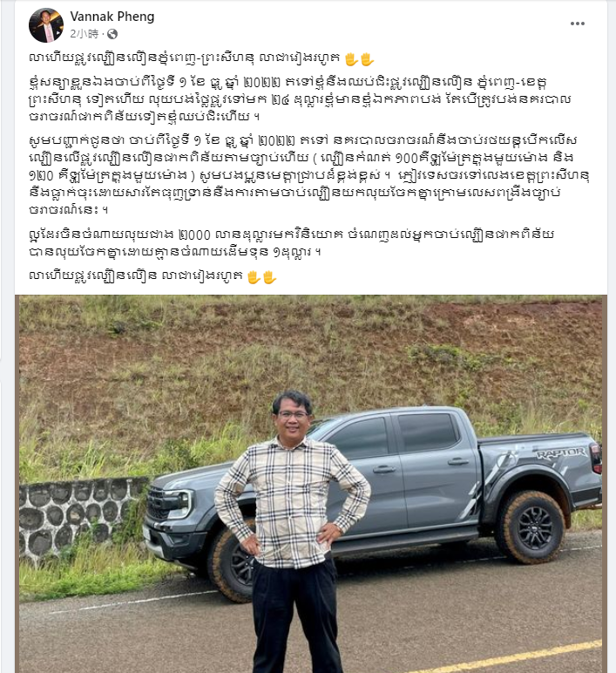Open Vannak Pheng's profile picture

[x=46, y=25]
